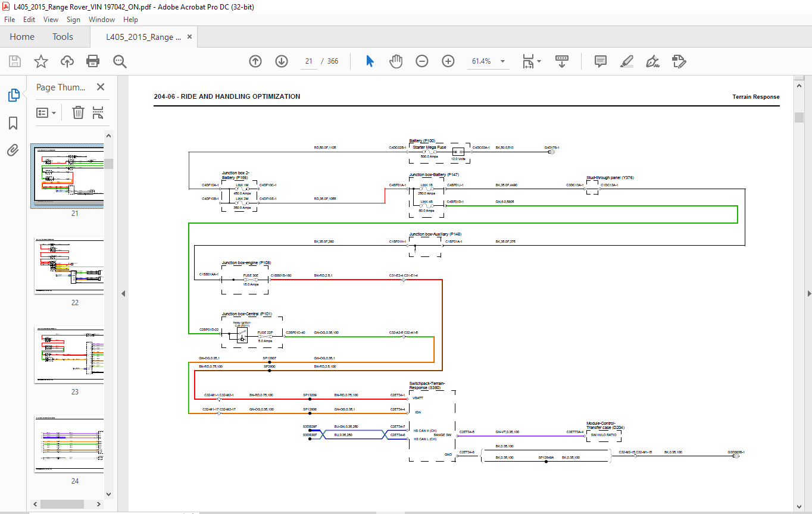Image resolution: width=812 pixels, height=514 pixels.
Task: Click the document scrollbar down arrow
Action: coord(799,506)
